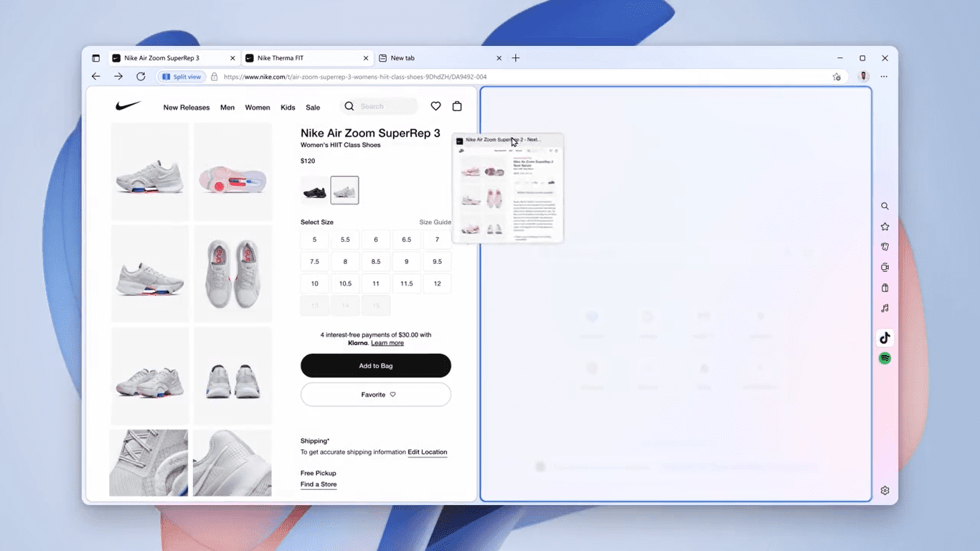980x551 pixels.
Task: Focus the Nike Search field
Action: tap(378, 106)
